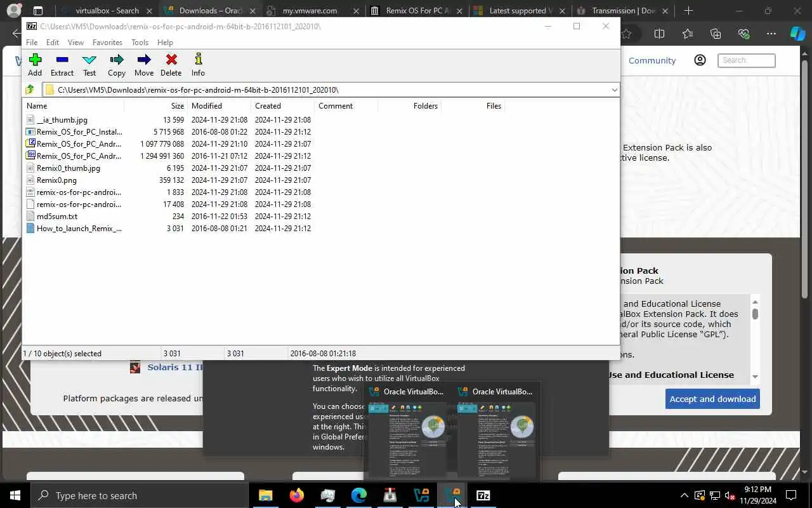Click the webpage account profile icon
Screen dimensions: 812x508
pos(700,60)
